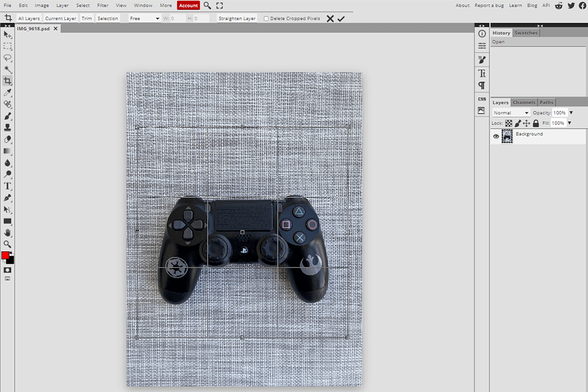This screenshot has height=392, width=588.
Task: Close the IMG_9618.psd document tab
Action: 56,29
